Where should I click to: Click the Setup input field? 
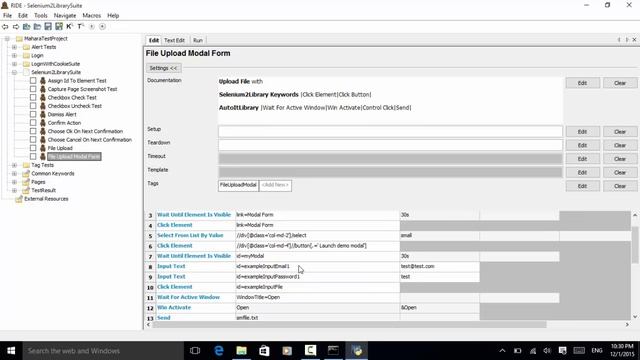pos(390,131)
